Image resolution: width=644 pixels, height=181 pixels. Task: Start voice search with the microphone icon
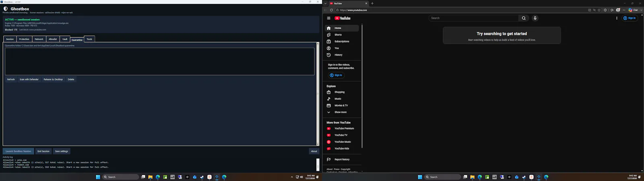point(535,18)
